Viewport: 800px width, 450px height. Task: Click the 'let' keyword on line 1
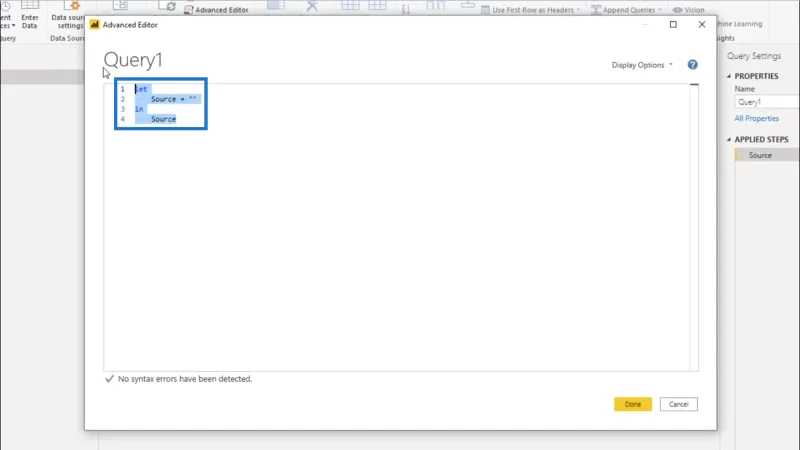click(141, 89)
